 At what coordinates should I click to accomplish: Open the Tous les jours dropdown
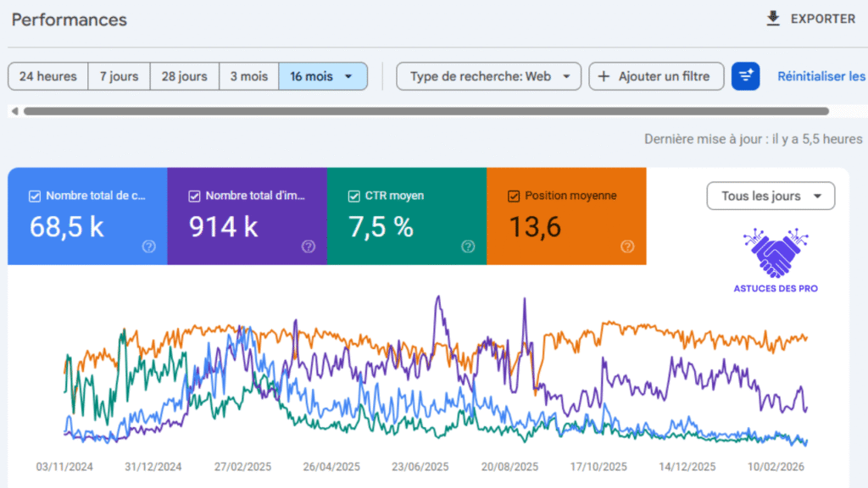pyautogui.click(x=770, y=196)
